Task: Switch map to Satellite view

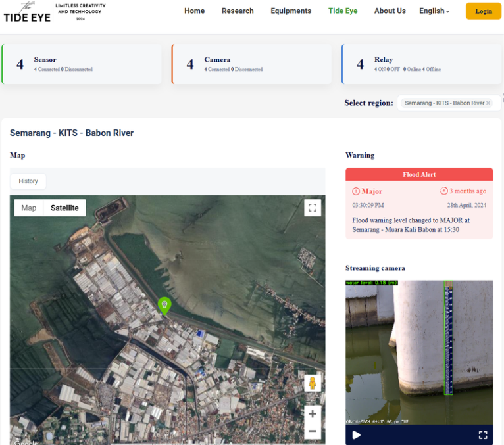Action: pyautogui.click(x=64, y=208)
